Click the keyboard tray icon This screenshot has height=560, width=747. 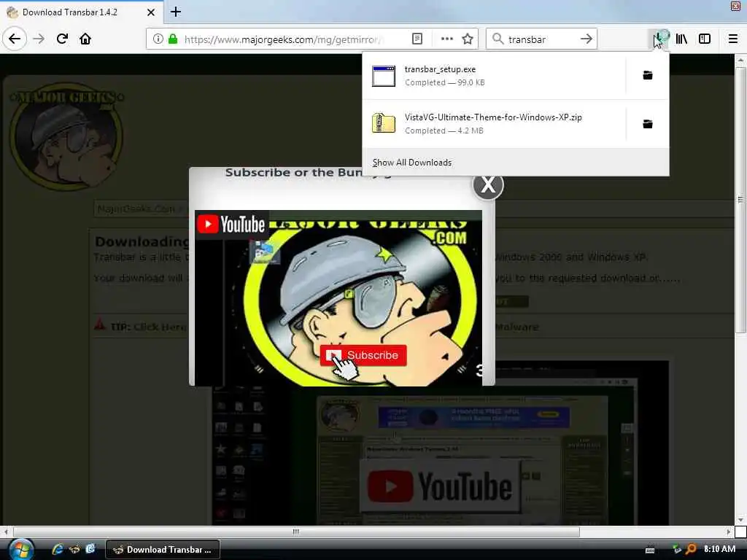(x=650, y=550)
